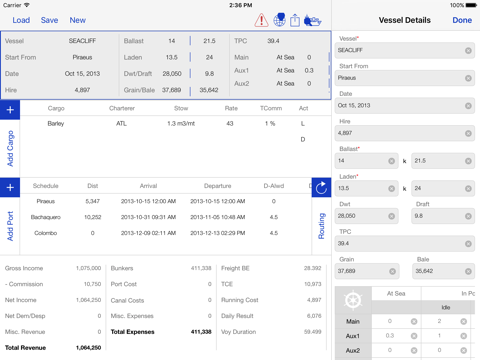This screenshot has width=480, height=360.
Task: Open the ship cargo icon
Action: (x=312, y=21)
